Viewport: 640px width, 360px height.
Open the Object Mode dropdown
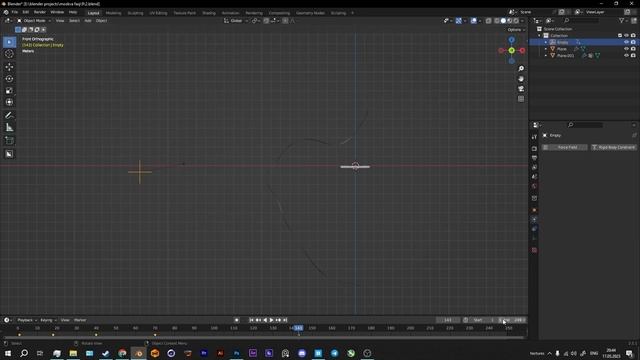tap(34, 21)
